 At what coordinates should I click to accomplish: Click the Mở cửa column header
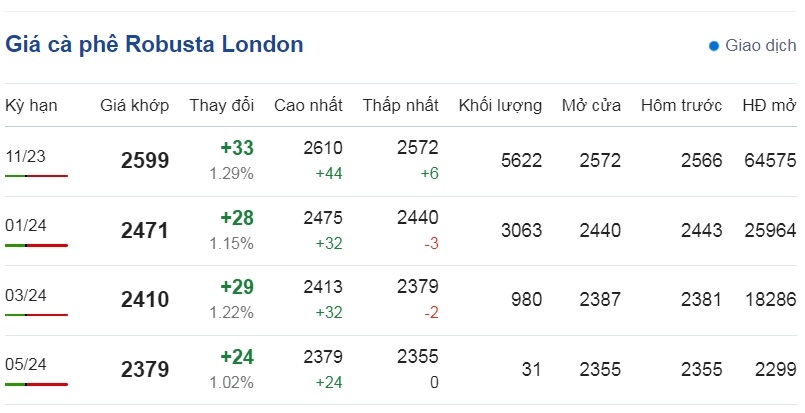[591, 105]
